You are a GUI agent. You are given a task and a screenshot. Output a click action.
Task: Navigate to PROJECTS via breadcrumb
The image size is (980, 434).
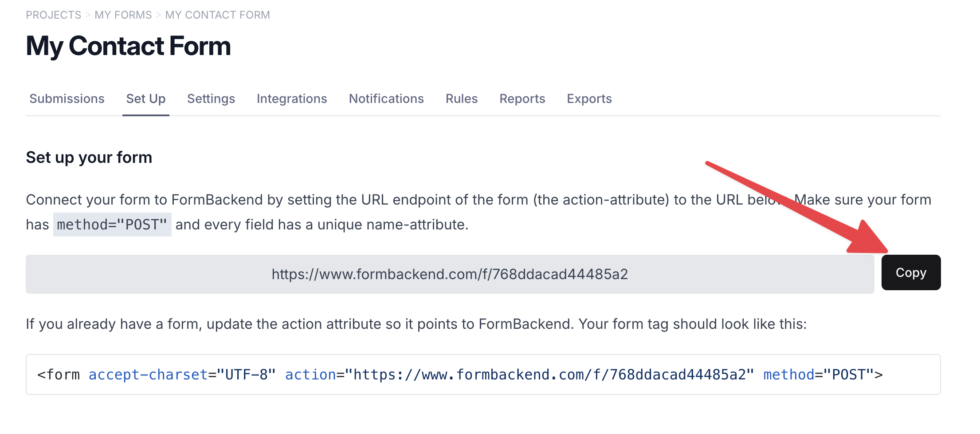pyautogui.click(x=53, y=15)
